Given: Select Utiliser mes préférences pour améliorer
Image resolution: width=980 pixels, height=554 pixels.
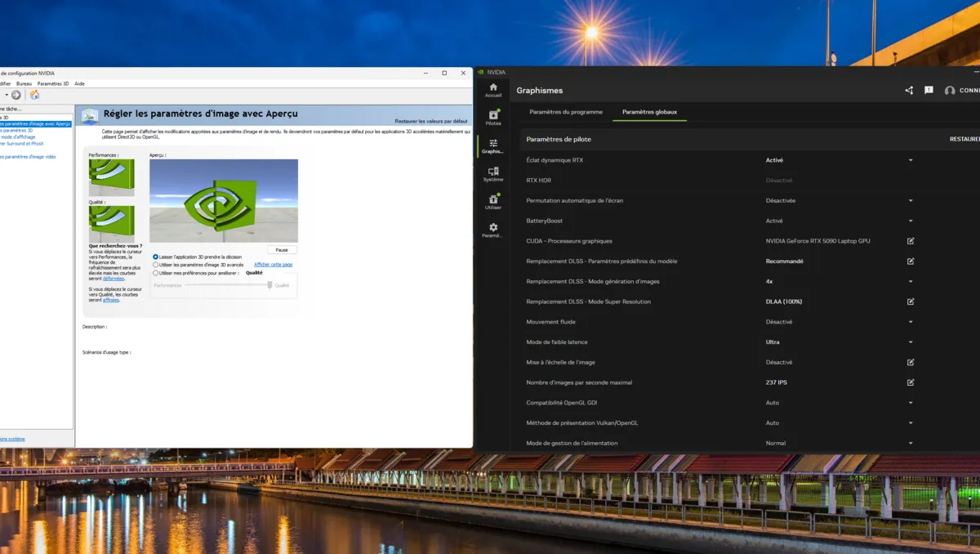Looking at the screenshot, I should [156, 273].
